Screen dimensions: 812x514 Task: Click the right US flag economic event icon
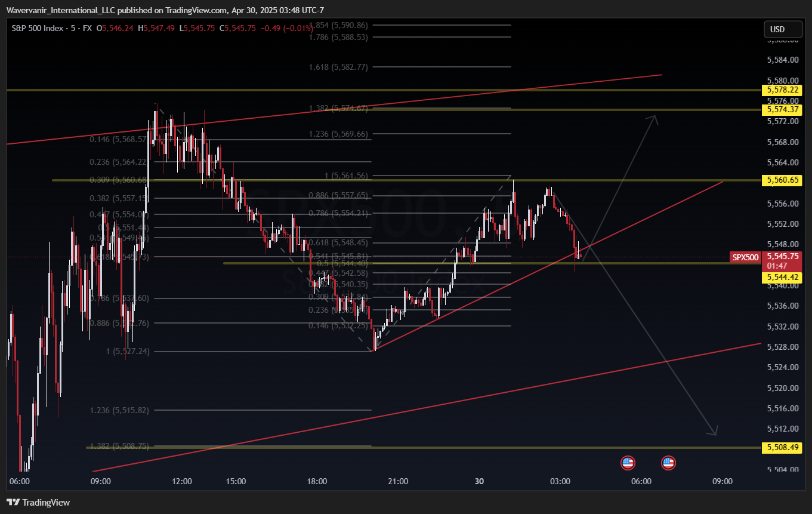pos(668,462)
